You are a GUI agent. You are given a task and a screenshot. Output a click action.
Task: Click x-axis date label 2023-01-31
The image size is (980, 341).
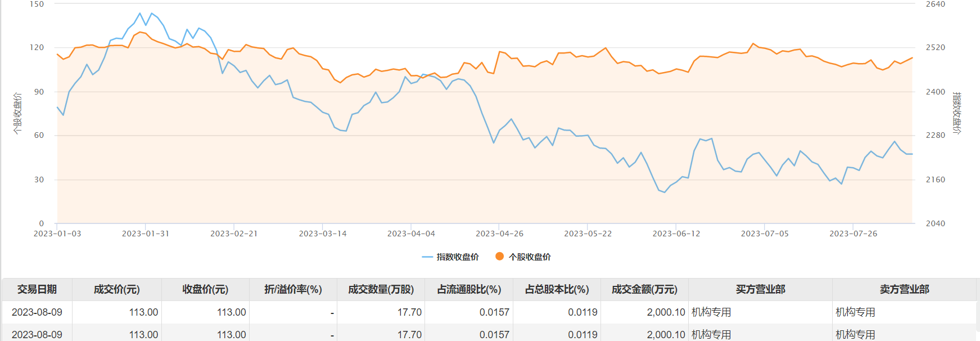[x=146, y=234]
